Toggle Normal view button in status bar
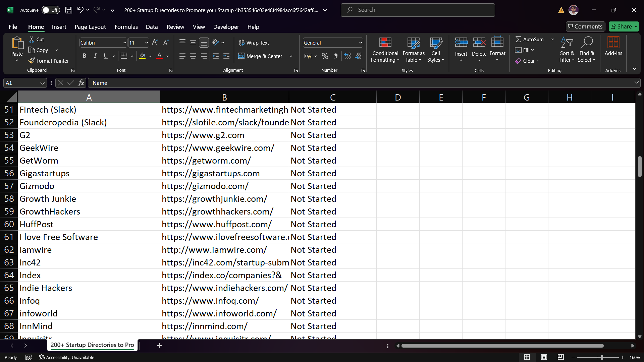The image size is (644, 362). (527, 357)
